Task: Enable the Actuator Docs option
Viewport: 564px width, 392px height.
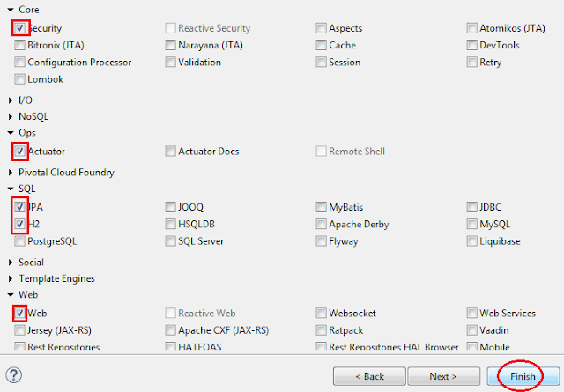Action: click(x=171, y=152)
